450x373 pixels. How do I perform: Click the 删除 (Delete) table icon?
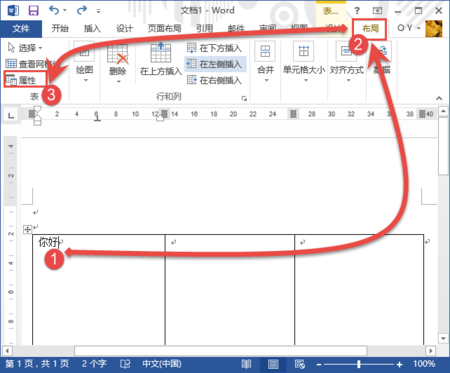(118, 54)
